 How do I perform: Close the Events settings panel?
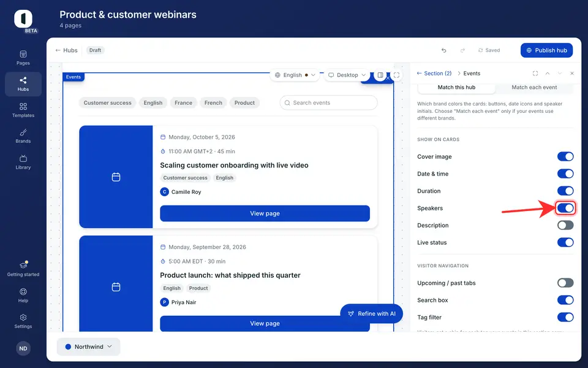[x=572, y=73]
